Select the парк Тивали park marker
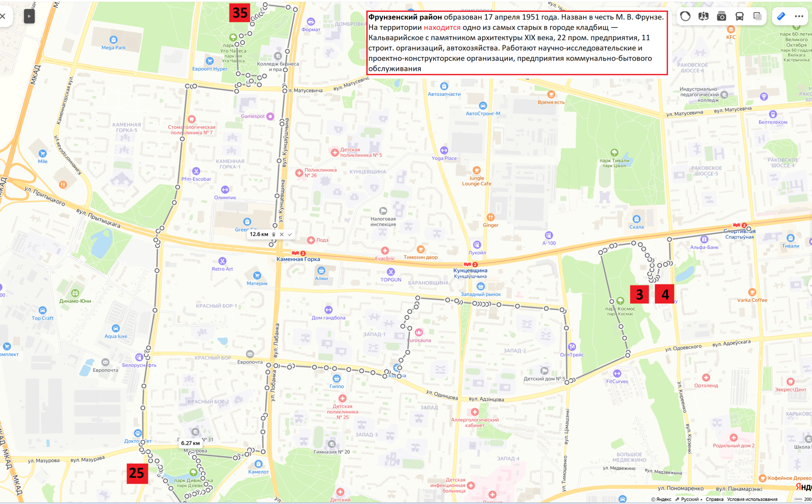Image resolution: width=812 pixels, height=504 pixels. click(x=614, y=153)
